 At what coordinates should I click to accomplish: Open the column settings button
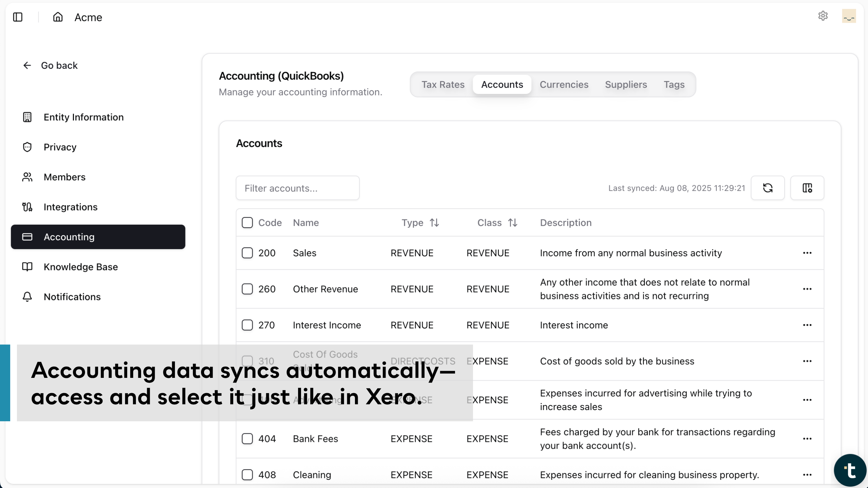pos(807,188)
